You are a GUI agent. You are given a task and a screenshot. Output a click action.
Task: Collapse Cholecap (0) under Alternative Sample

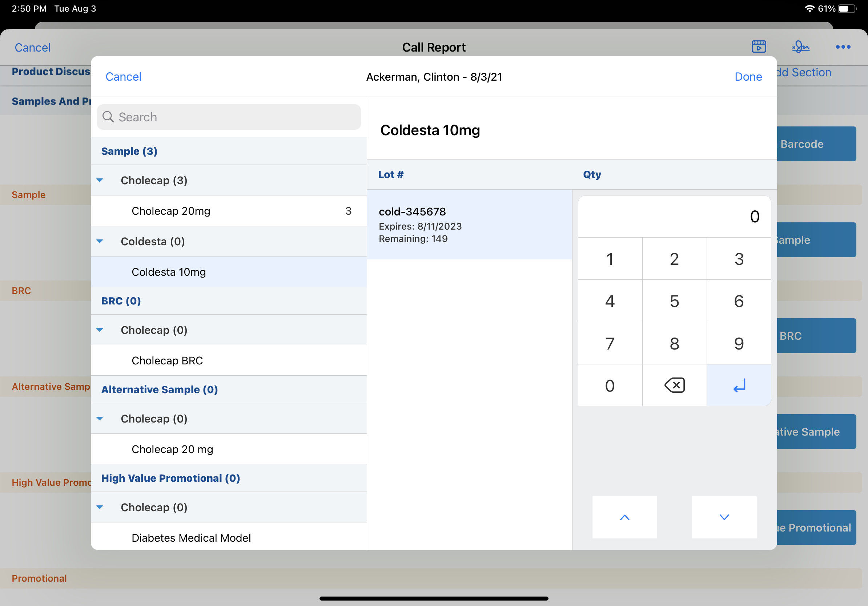100,419
